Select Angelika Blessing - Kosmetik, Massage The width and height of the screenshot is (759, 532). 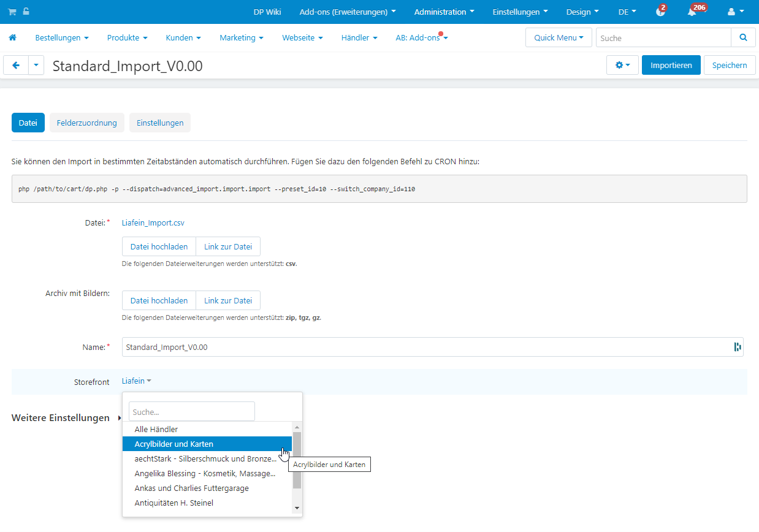click(x=207, y=473)
